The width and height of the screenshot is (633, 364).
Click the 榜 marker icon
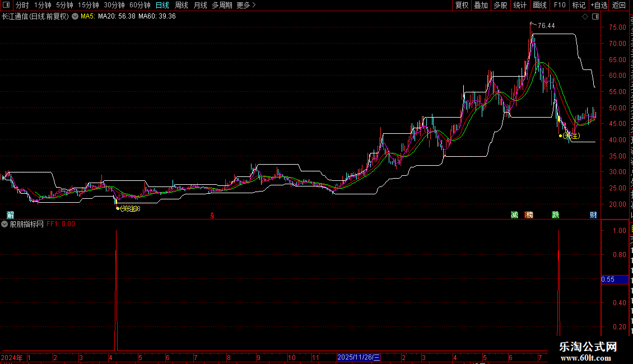[x=529, y=214]
